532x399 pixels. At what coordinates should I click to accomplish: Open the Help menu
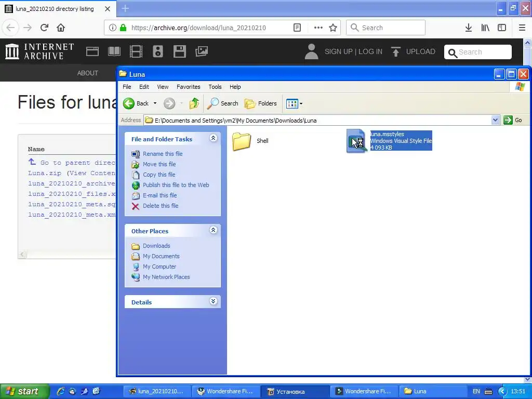[235, 87]
